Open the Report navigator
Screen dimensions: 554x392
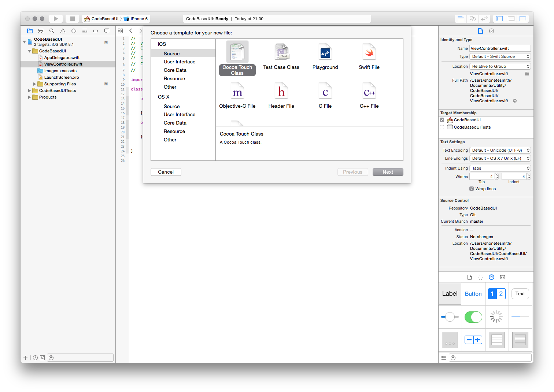pos(107,31)
